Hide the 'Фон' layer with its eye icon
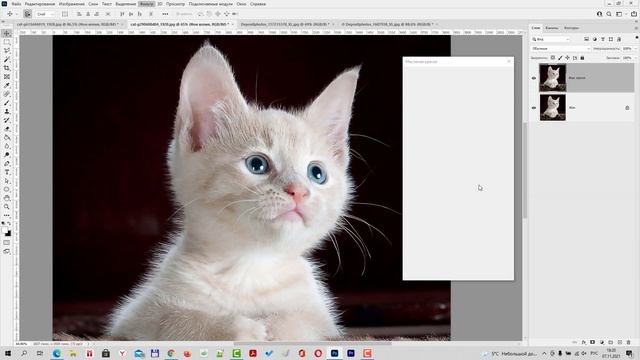 (x=534, y=108)
